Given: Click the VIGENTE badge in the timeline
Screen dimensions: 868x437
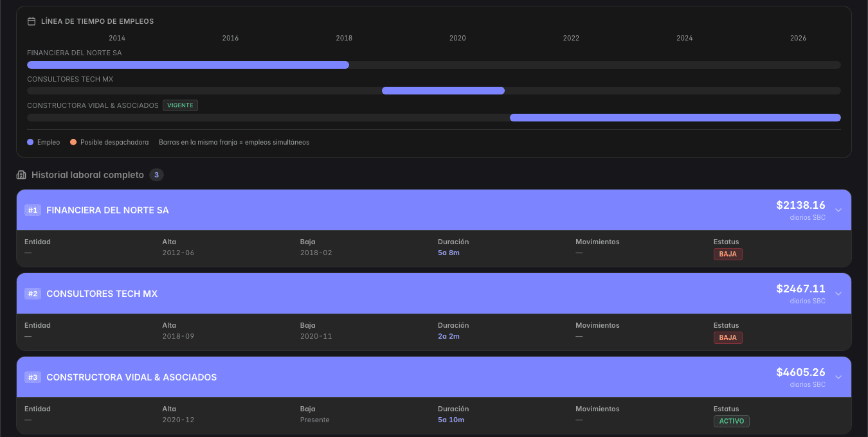Looking at the screenshot, I should click(180, 105).
